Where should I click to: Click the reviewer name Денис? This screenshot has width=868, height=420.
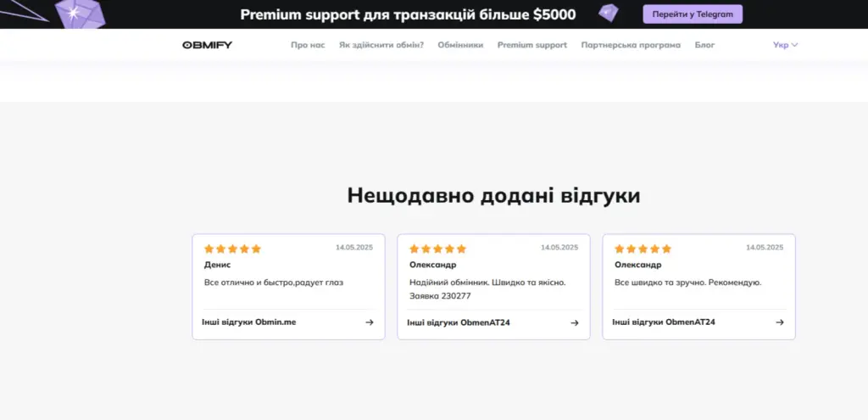click(218, 265)
